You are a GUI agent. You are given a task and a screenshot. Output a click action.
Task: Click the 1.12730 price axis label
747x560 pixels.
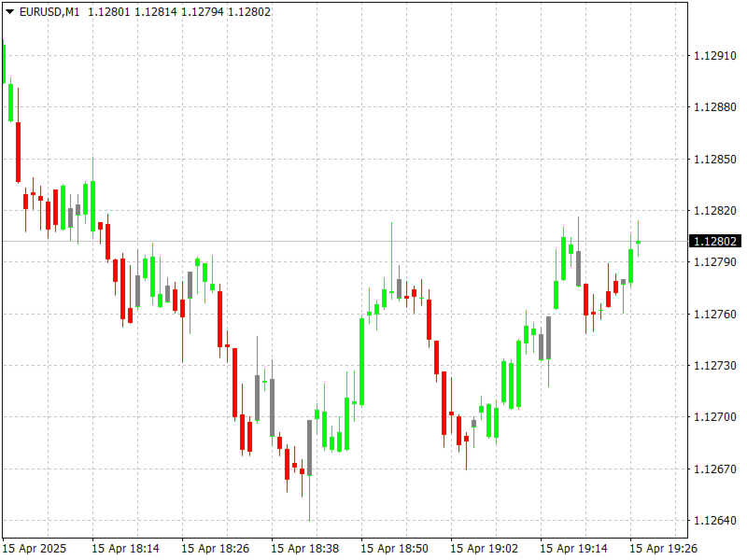pos(715,366)
